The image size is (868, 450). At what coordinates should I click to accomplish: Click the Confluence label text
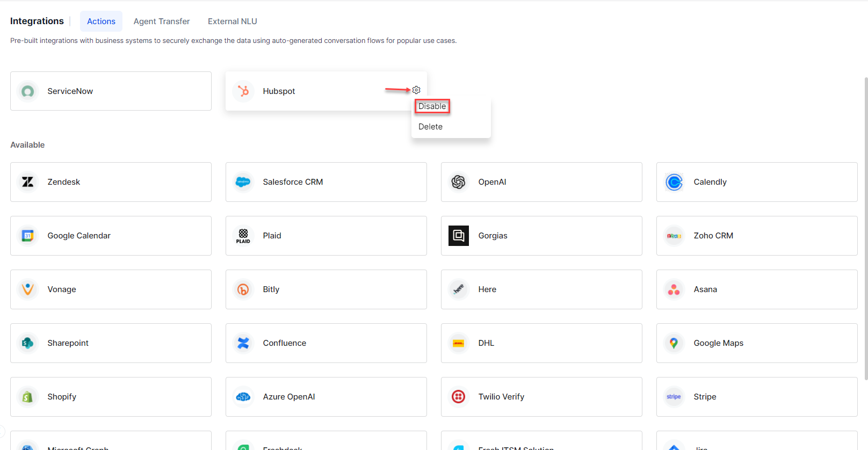coord(284,343)
